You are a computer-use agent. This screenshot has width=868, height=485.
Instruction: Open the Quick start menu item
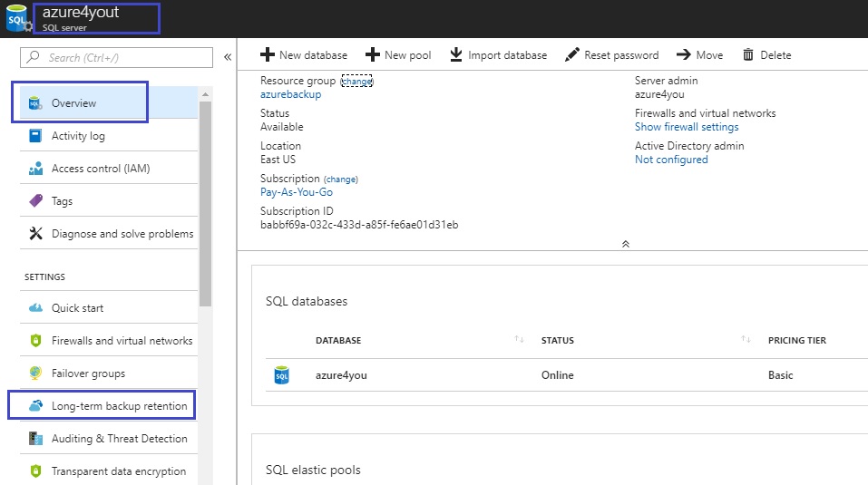(x=77, y=308)
